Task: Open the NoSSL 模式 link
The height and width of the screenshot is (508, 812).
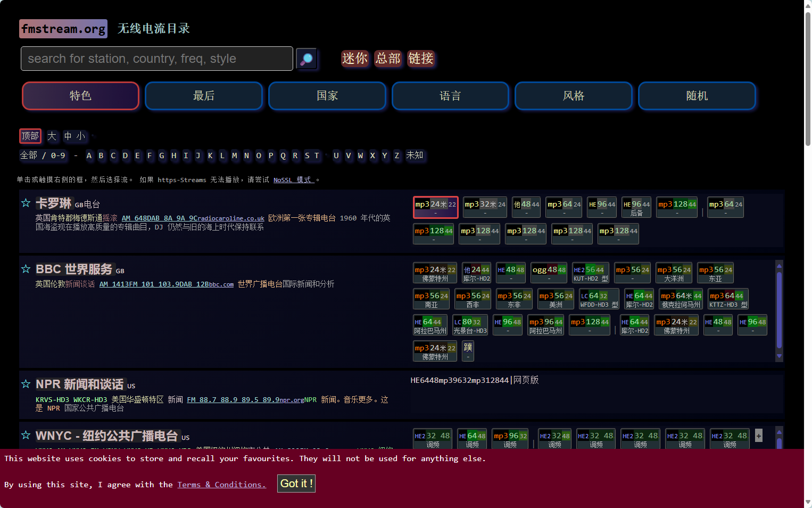Action: click(294, 180)
